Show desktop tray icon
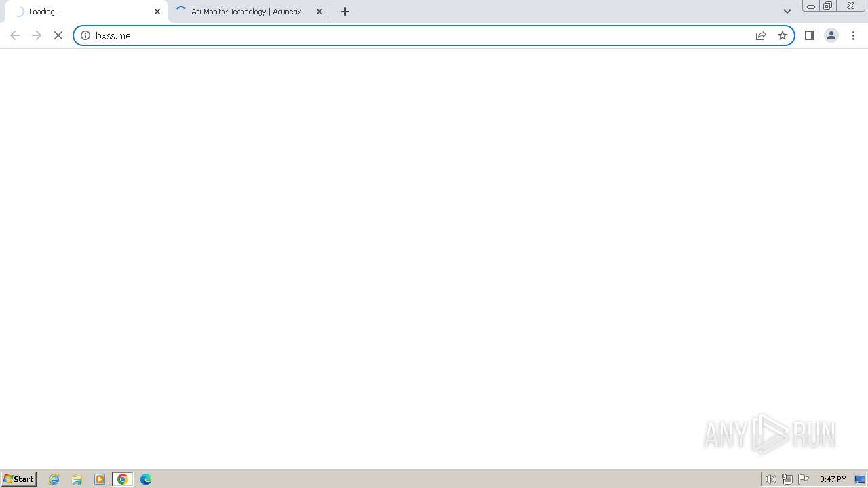868x488 pixels. 860,479
